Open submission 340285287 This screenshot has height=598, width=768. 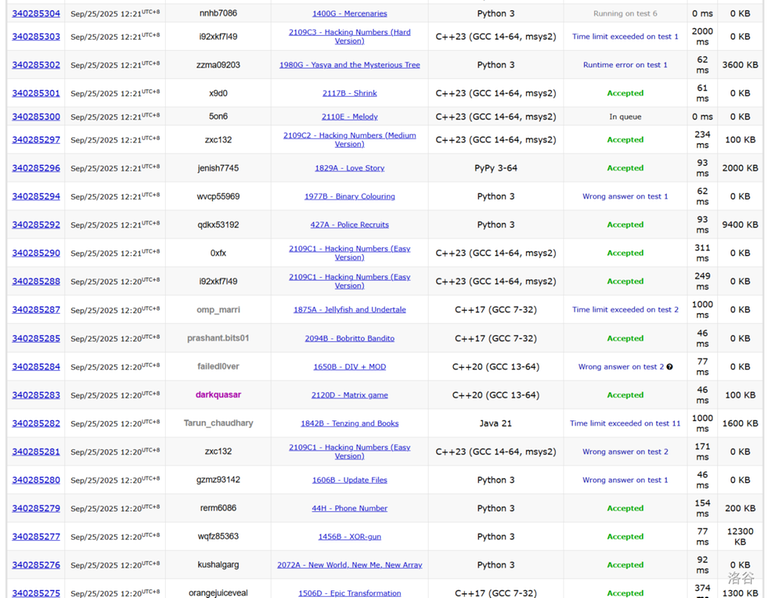pyautogui.click(x=36, y=310)
